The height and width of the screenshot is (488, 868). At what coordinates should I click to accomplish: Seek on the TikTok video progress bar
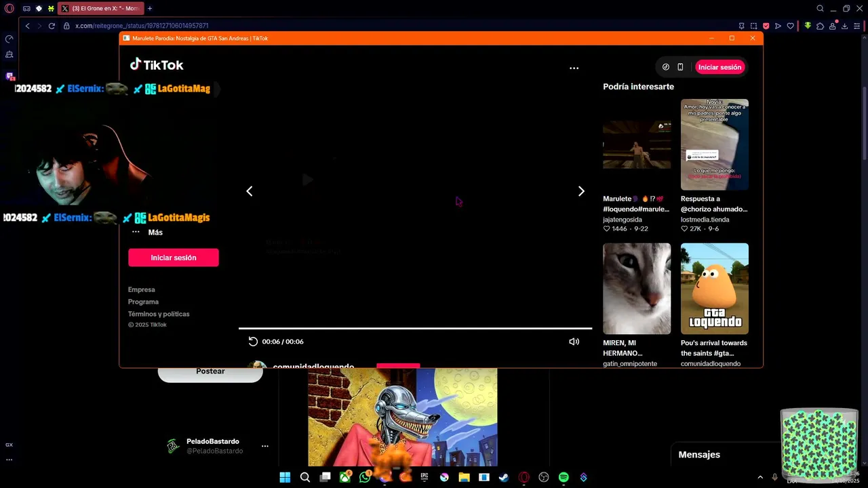pos(415,329)
